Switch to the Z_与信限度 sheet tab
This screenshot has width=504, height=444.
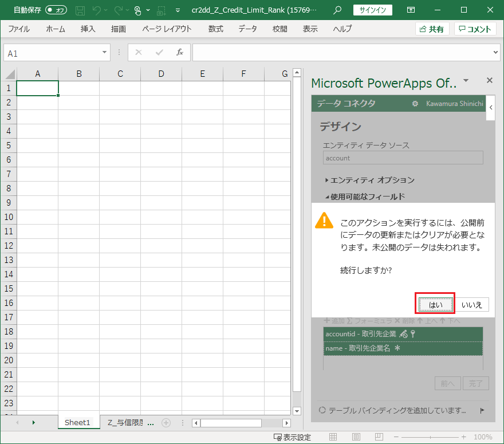pos(125,422)
